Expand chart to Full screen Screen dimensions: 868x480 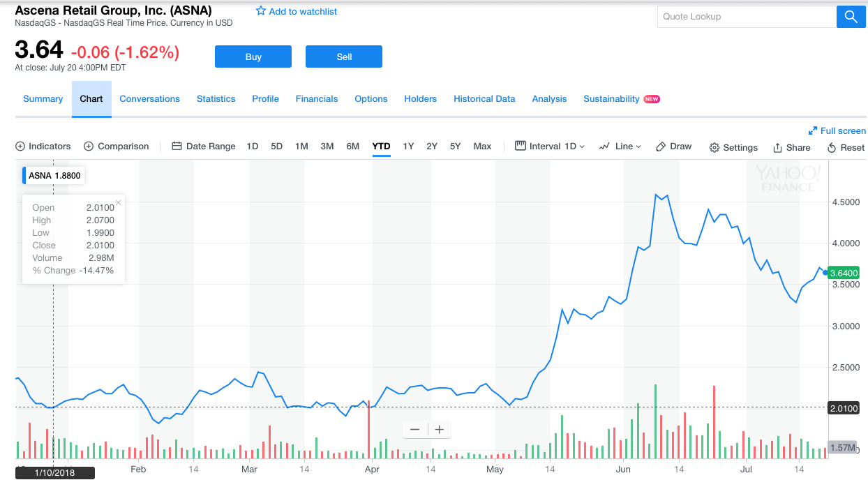837,130
